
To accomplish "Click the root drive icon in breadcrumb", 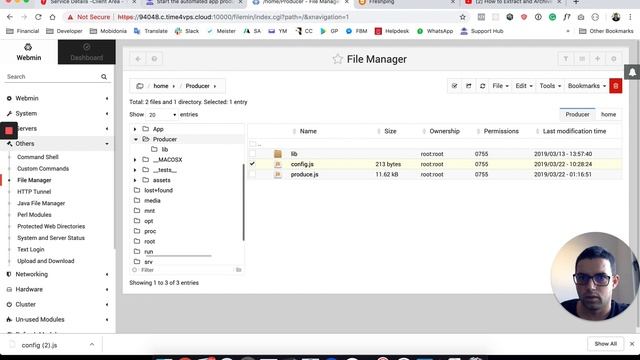I will [140, 86].
